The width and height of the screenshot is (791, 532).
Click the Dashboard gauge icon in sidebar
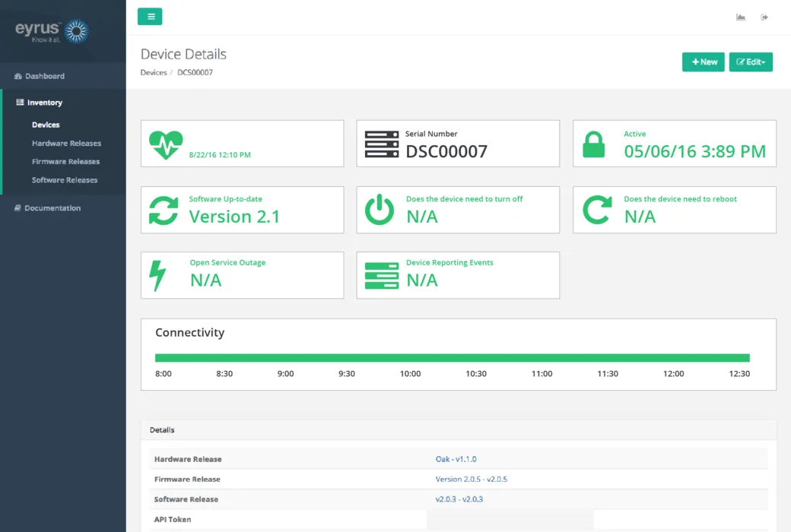click(18, 76)
